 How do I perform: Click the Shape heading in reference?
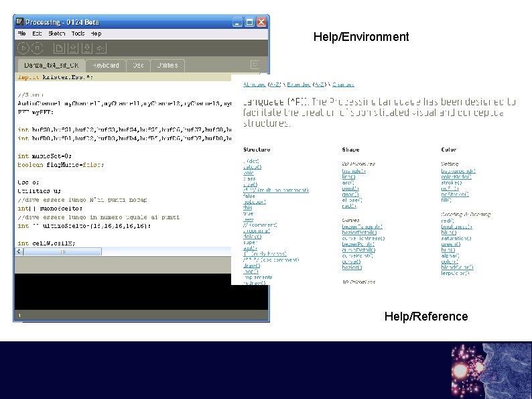point(351,150)
